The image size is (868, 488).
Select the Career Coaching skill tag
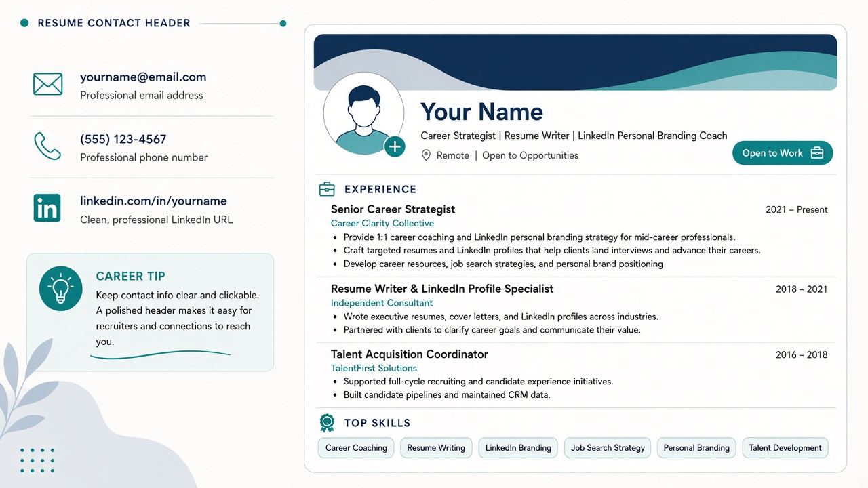click(356, 448)
